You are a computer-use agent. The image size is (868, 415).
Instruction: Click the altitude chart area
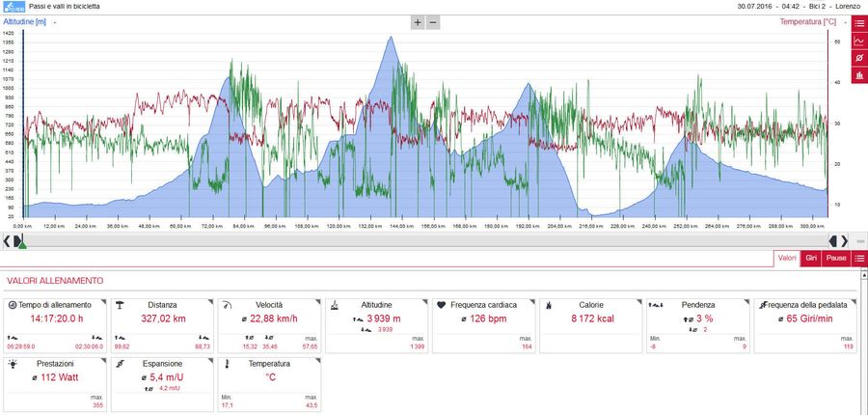pyautogui.click(x=425, y=124)
